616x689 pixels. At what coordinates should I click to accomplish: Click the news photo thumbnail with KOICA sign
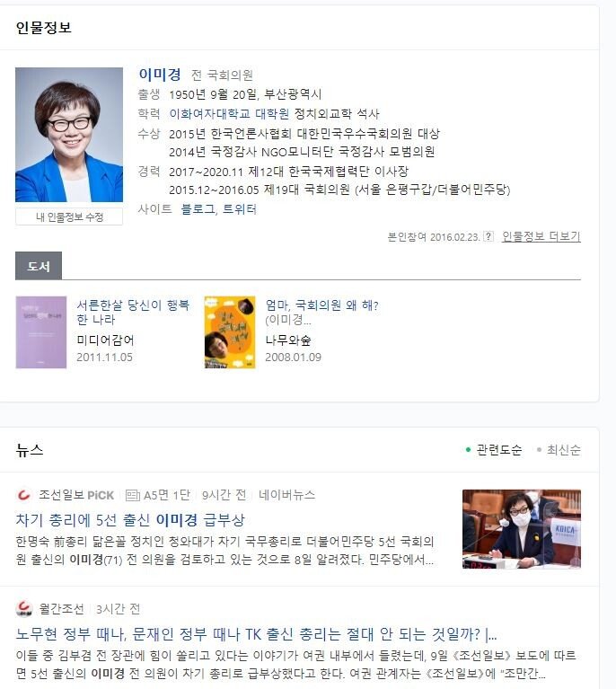(x=522, y=529)
